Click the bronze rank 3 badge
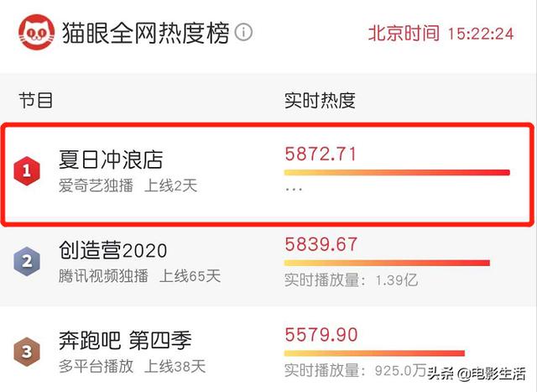The height and width of the screenshot is (392, 537). [x=27, y=352]
